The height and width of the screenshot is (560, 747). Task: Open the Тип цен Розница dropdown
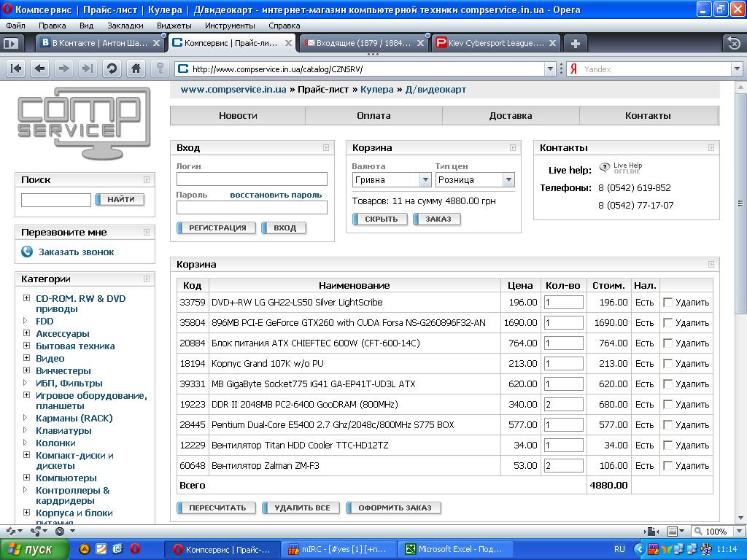coord(508,180)
